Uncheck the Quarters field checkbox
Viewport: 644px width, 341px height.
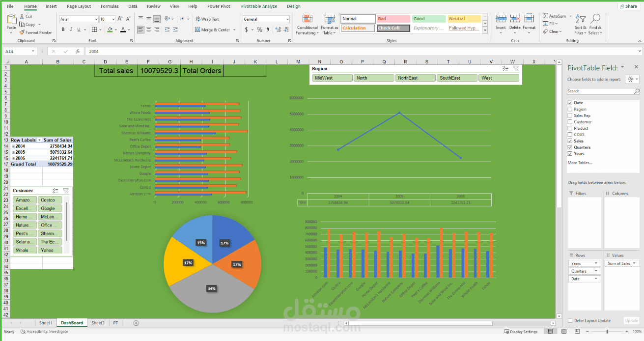pyautogui.click(x=570, y=147)
